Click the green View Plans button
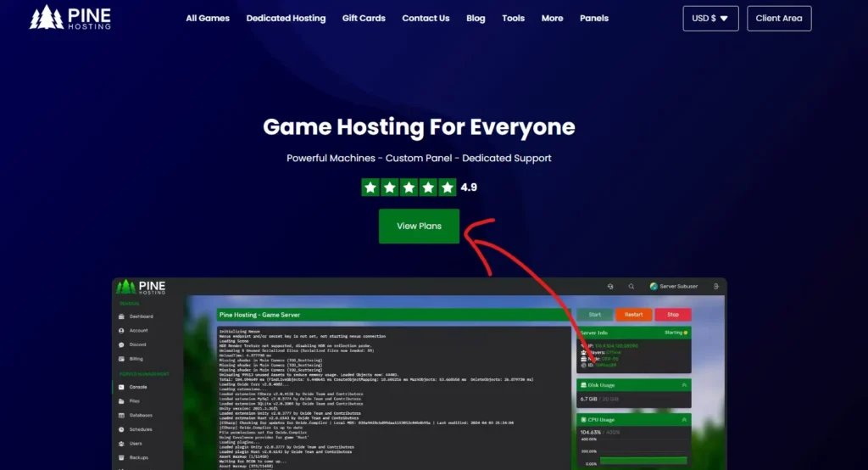The image size is (868, 470). coord(419,227)
